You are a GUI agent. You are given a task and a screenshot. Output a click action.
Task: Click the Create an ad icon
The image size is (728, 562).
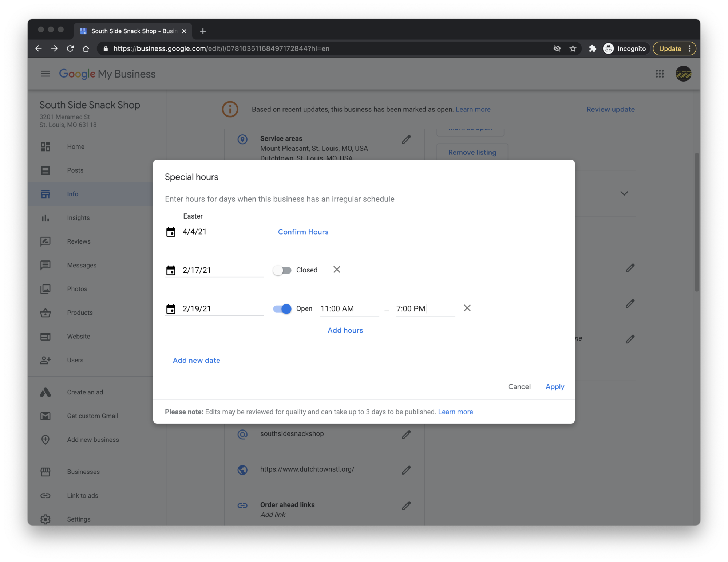click(45, 392)
